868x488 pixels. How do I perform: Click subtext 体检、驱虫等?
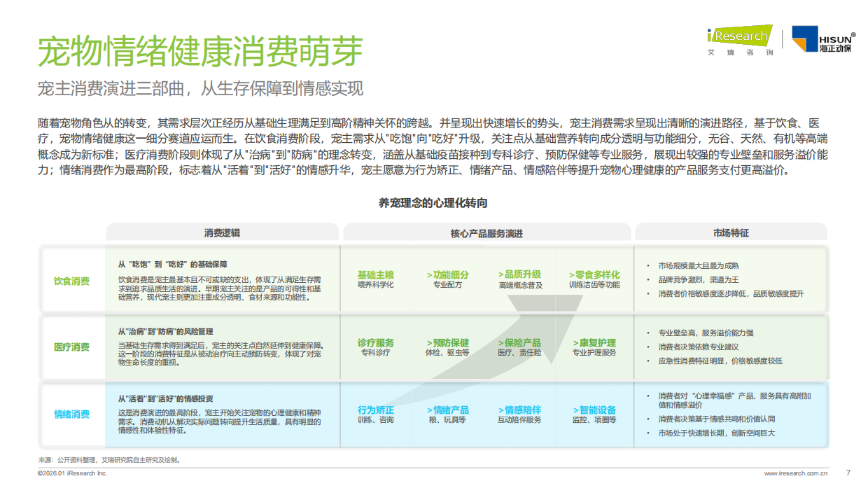tap(447, 353)
